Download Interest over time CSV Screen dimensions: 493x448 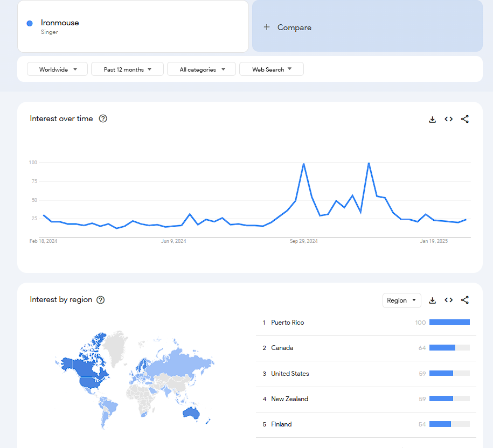(432, 119)
